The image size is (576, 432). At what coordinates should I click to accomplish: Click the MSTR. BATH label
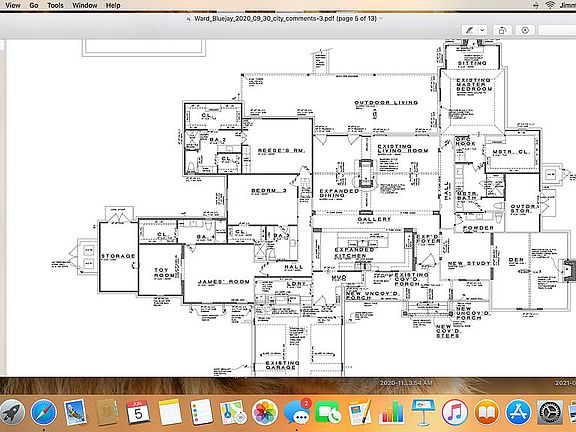[x=467, y=196]
